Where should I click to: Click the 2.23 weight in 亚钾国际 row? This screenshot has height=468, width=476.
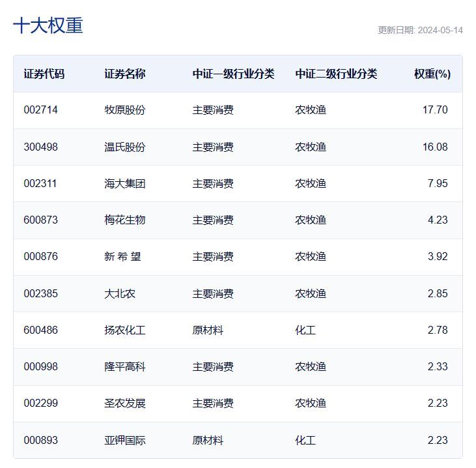coord(438,440)
